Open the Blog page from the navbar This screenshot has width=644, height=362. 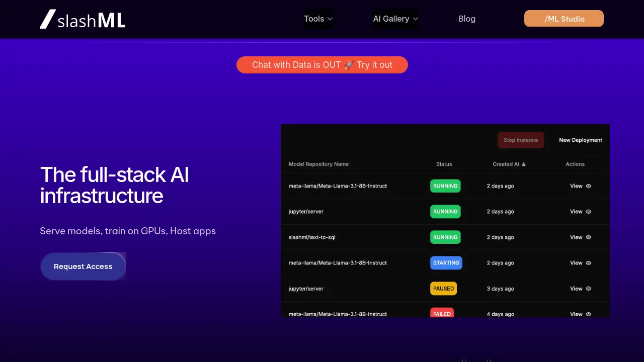(467, 19)
